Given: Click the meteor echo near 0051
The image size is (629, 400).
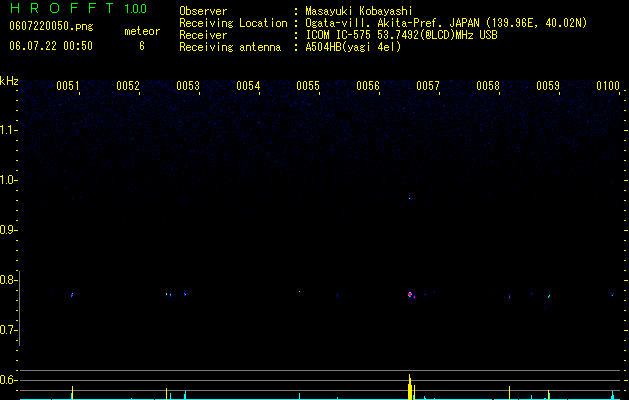Looking at the screenshot, I should click(72, 295).
